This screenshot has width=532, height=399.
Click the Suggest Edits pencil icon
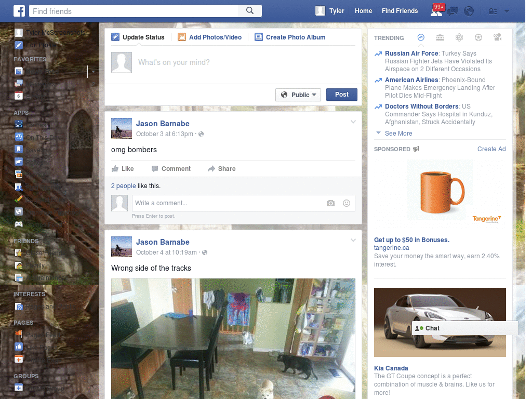pyautogui.click(x=19, y=199)
